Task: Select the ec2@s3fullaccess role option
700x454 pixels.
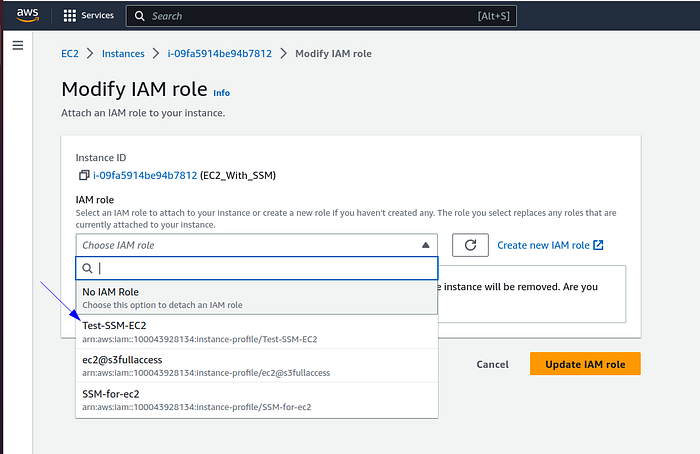Action: coord(257,366)
